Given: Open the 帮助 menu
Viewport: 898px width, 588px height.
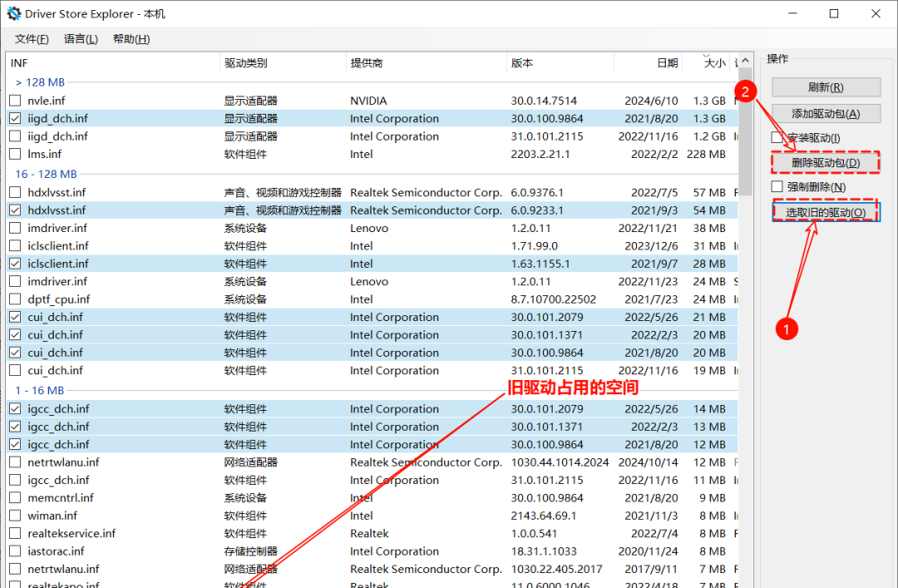Looking at the screenshot, I should pyautogui.click(x=131, y=39).
